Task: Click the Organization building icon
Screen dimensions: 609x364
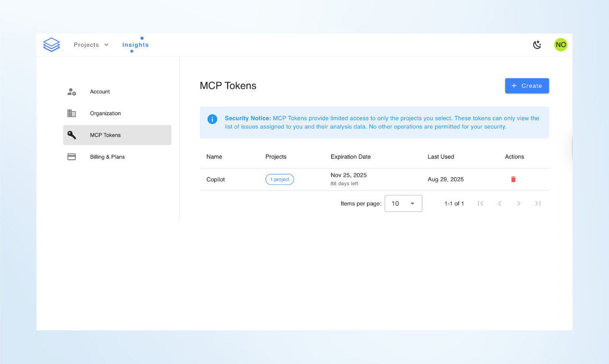Action: click(x=71, y=114)
